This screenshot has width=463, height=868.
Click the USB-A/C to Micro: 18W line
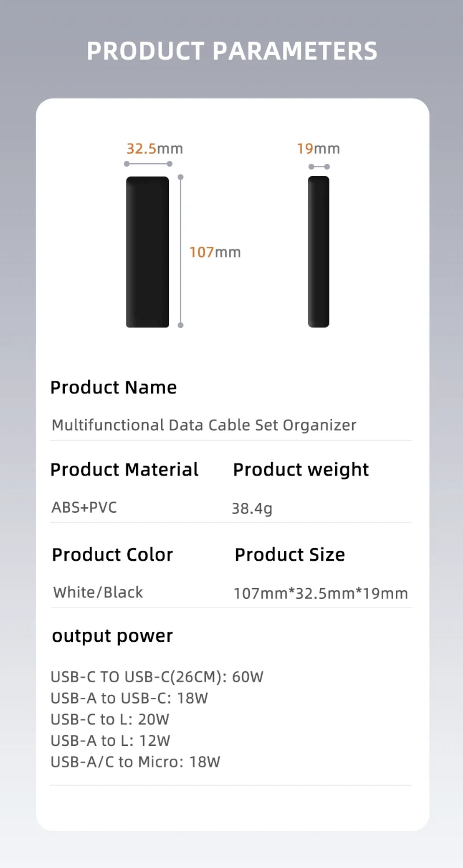click(x=135, y=762)
